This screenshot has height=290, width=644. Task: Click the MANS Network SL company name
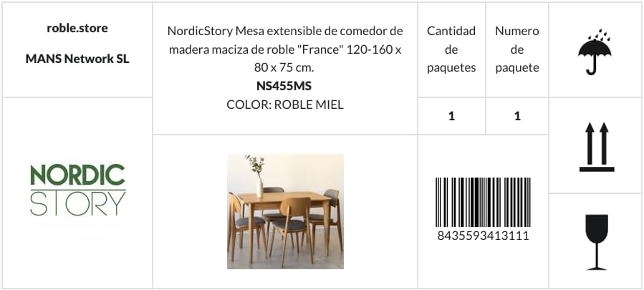coord(77,59)
